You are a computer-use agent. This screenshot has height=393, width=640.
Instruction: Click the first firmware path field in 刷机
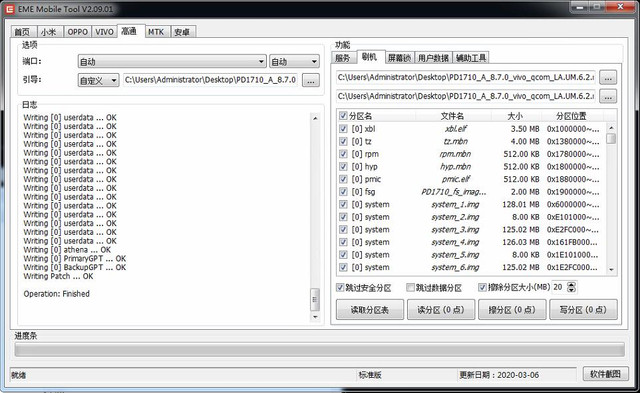(x=465, y=77)
